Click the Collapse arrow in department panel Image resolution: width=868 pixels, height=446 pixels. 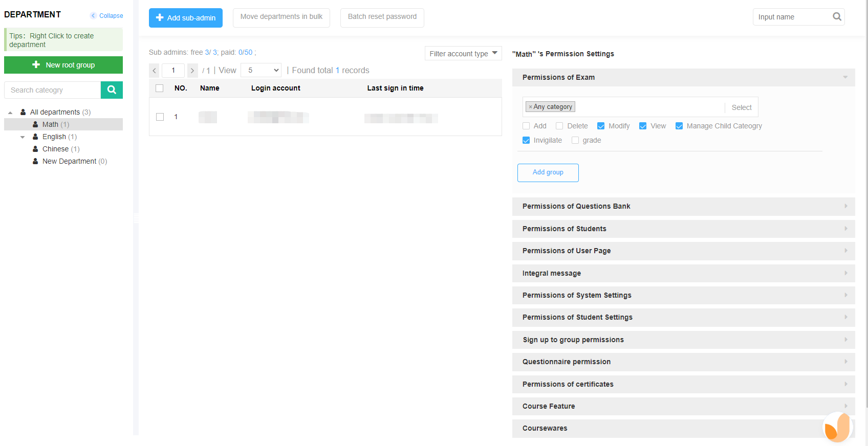tap(94, 16)
